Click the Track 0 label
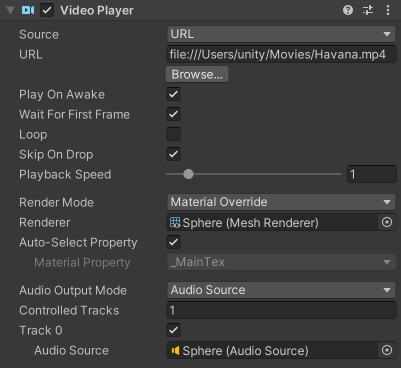Viewport: 401px width, 368px height. coord(41,330)
